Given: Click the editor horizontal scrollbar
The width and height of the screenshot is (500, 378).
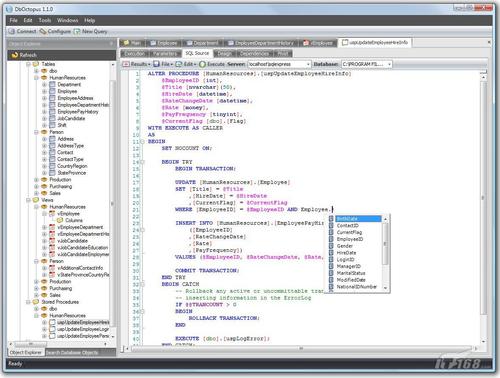Looking at the screenshot, I should [x=301, y=348].
